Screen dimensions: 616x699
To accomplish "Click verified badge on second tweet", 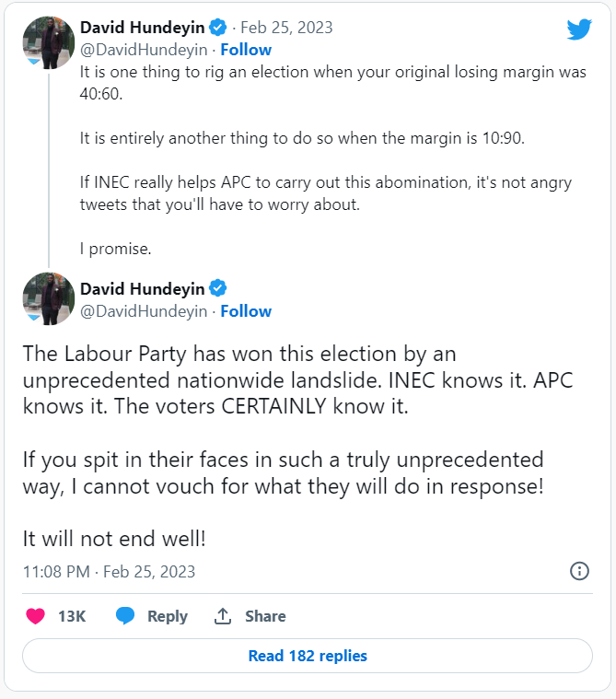I will pos(219,287).
